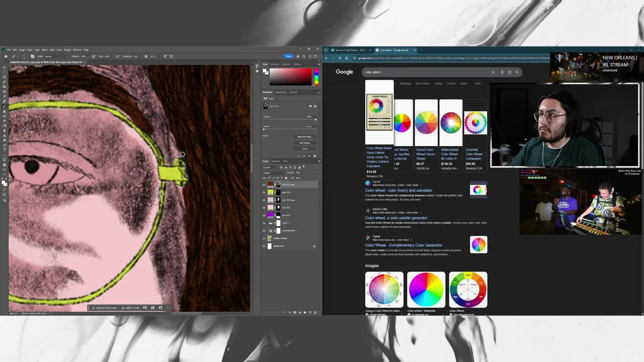Open the Color Wheel Wikipedia image thumbnail

click(426, 290)
